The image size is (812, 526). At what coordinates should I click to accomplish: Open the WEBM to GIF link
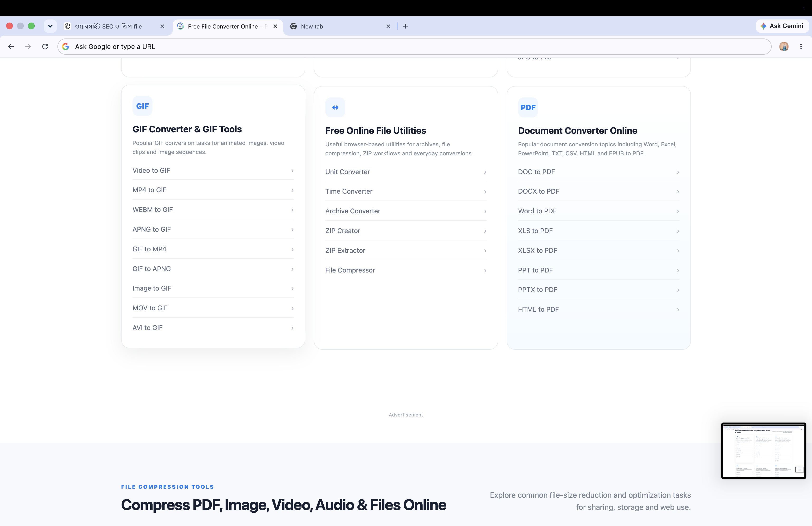(213, 210)
